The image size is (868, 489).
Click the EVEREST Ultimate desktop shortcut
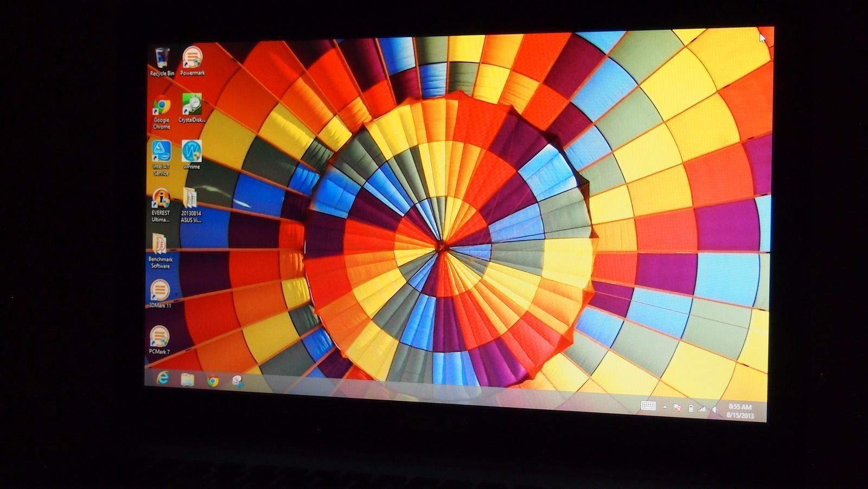(x=161, y=199)
